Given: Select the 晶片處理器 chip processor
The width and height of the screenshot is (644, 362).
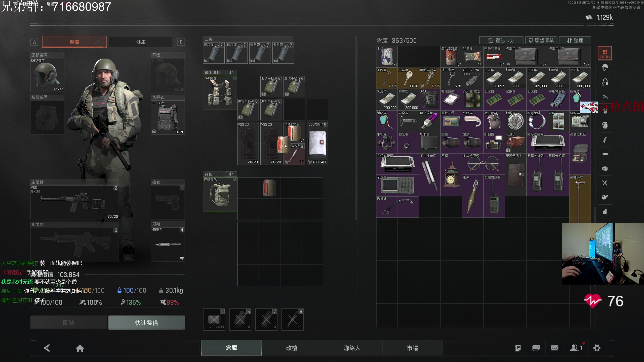Looking at the screenshot, I should tap(473, 100).
